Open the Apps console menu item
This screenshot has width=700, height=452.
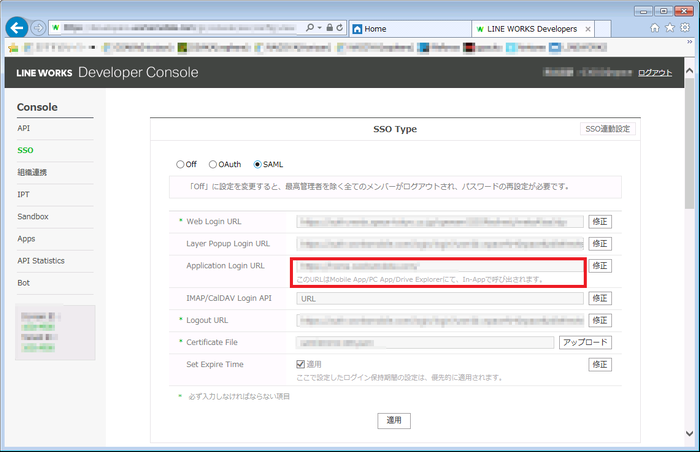point(26,239)
